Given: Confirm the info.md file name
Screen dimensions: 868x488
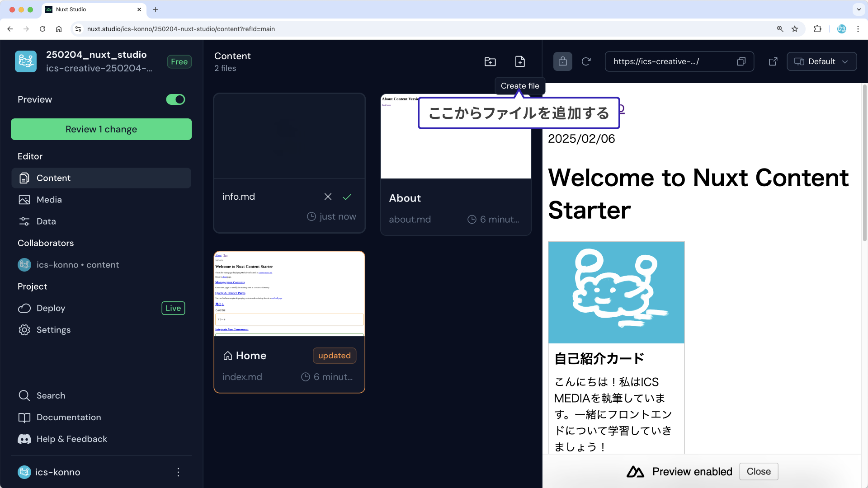Looking at the screenshot, I should click(347, 197).
